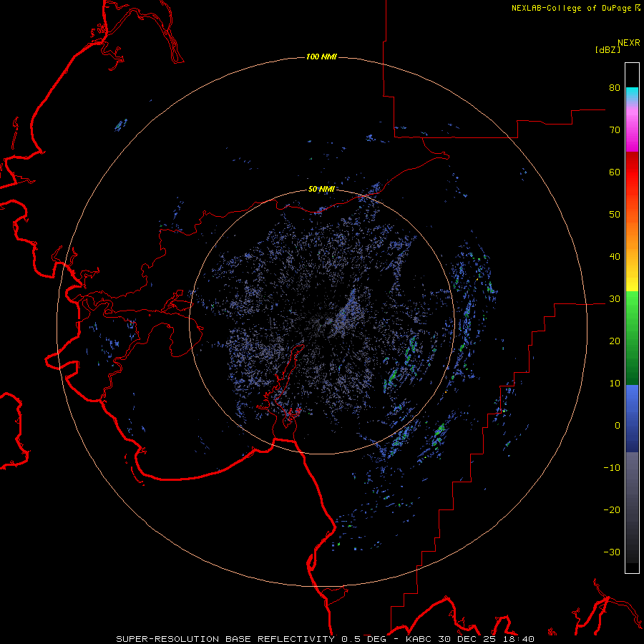Click the 100 NMI range ring label
644x644 pixels.
click(321, 57)
